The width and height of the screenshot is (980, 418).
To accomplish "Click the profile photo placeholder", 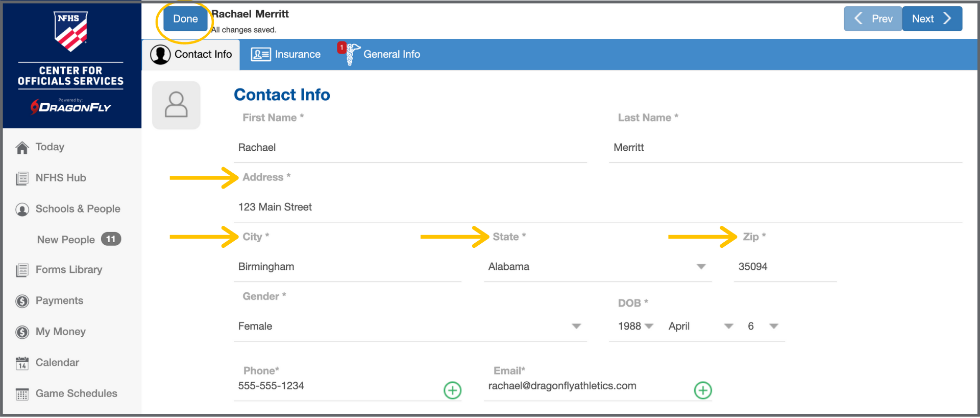I will coord(176,105).
